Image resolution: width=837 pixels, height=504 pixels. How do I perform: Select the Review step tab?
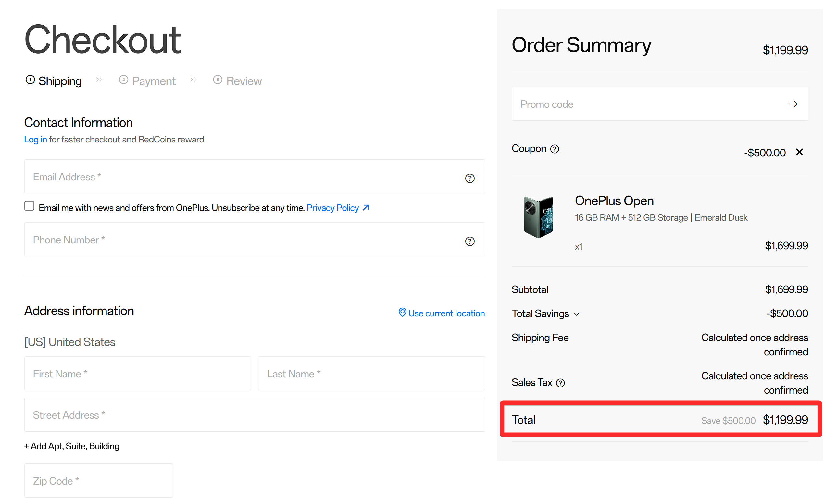[237, 81]
